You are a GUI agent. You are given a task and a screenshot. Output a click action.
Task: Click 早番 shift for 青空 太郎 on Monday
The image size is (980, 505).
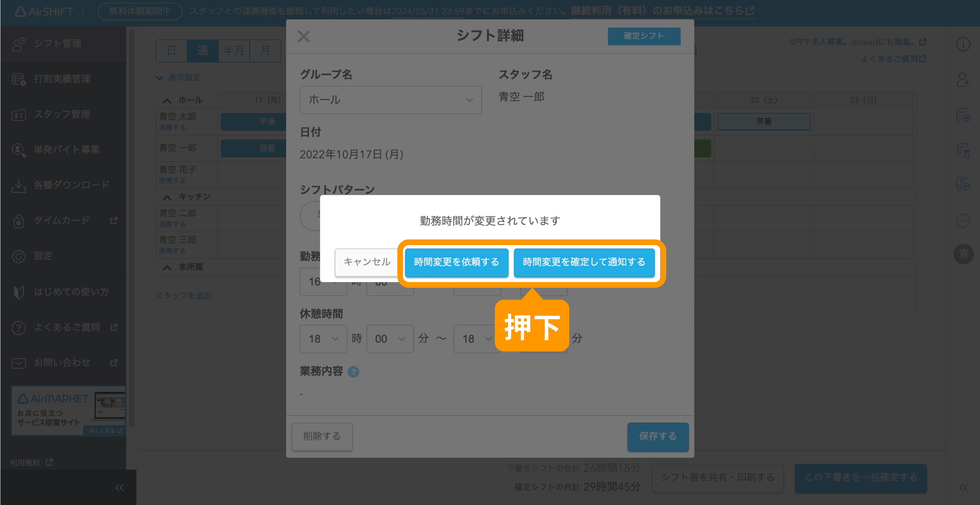(253, 122)
